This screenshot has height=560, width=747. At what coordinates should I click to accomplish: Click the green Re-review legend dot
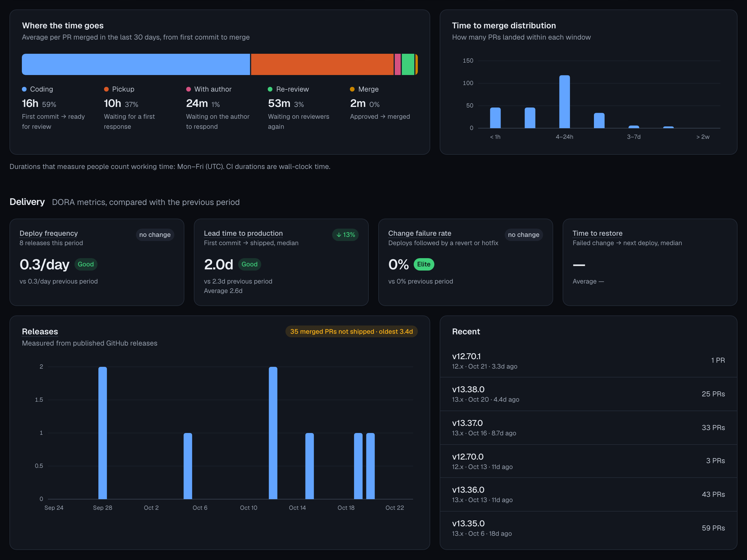coord(270,89)
